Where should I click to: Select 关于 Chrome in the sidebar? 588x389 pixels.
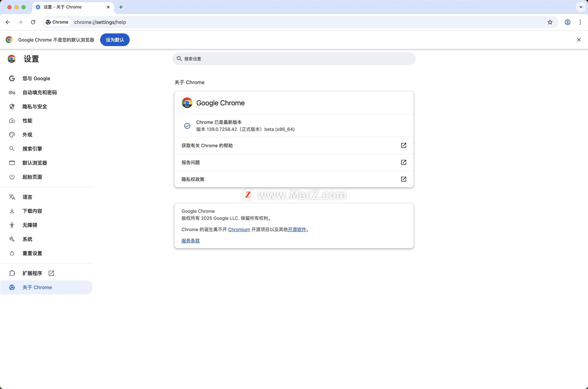(x=46, y=288)
